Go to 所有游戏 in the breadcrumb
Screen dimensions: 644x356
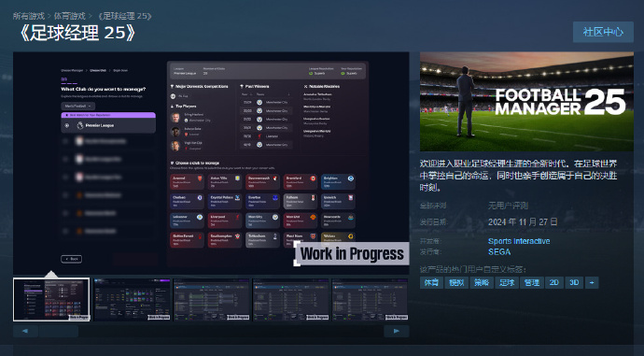pyautogui.click(x=28, y=16)
